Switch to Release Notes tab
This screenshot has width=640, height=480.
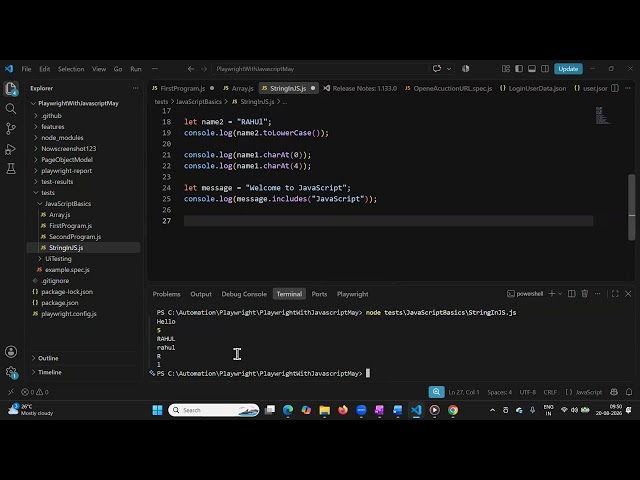coord(360,88)
